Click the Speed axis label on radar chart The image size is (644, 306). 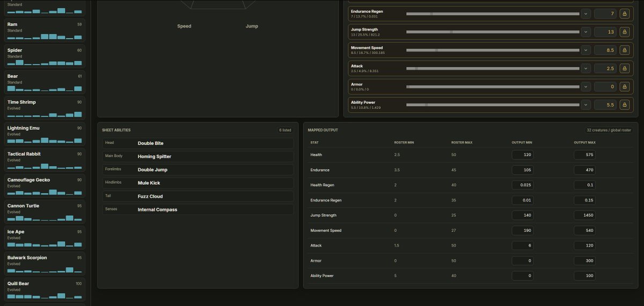coord(184,26)
